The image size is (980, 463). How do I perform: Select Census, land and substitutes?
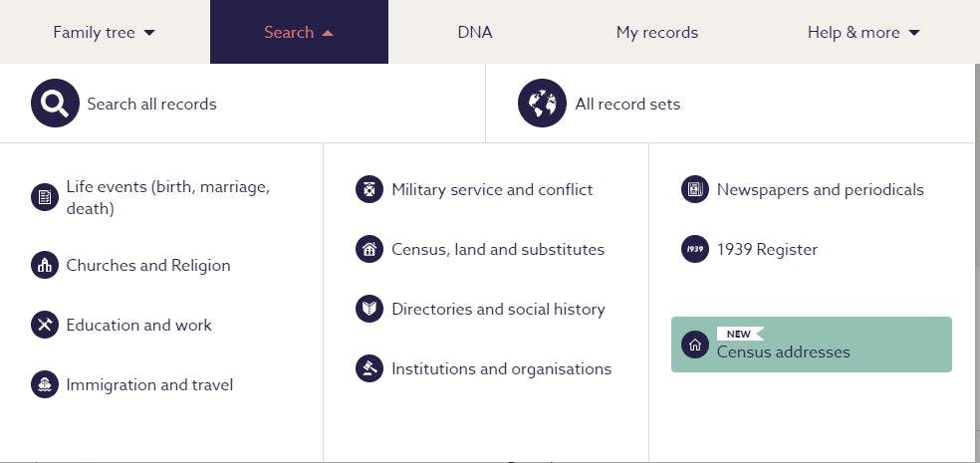click(x=498, y=249)
